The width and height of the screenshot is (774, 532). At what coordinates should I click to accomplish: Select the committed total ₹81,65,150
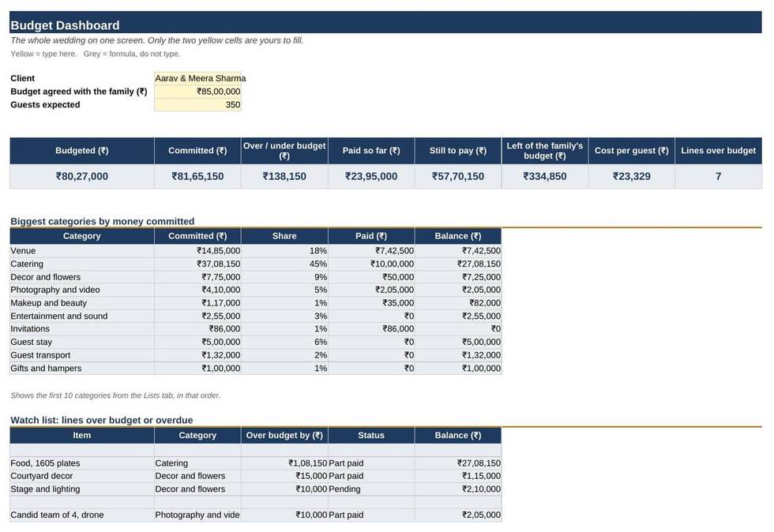(x=197, y=176)
